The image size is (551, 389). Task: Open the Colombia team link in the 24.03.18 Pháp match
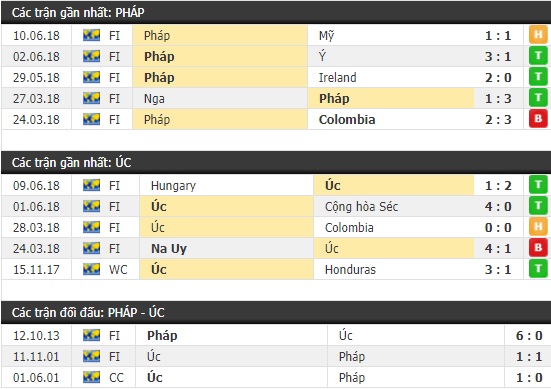[x=347, y=119]
